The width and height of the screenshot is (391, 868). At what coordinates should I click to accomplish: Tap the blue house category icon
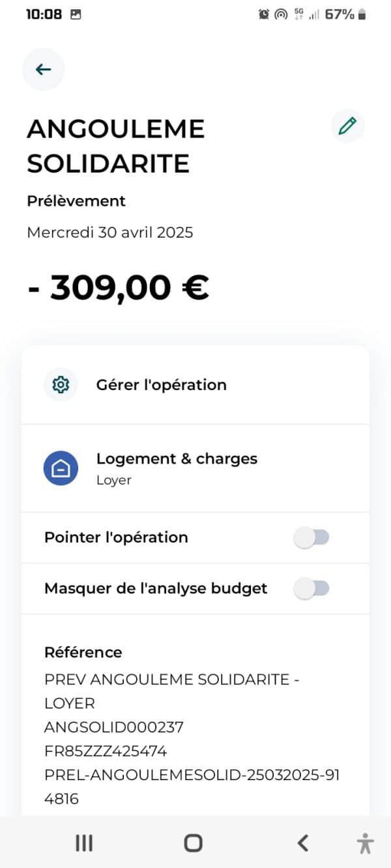[61, 469]
